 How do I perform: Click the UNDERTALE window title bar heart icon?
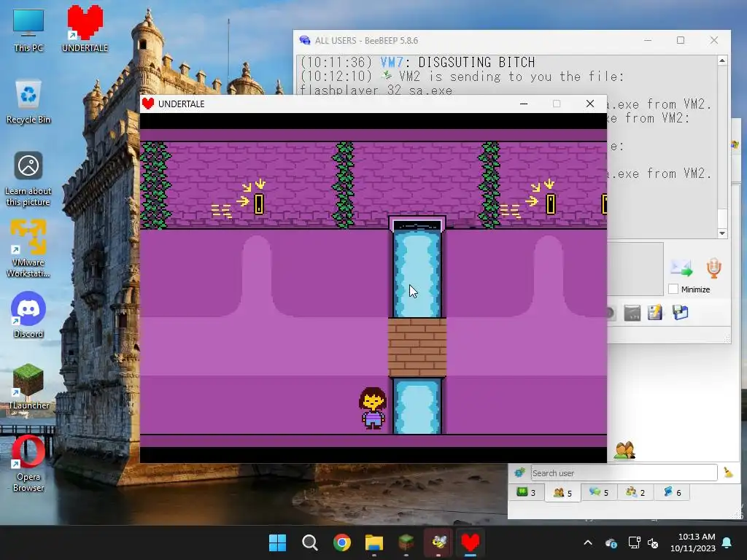148,104
